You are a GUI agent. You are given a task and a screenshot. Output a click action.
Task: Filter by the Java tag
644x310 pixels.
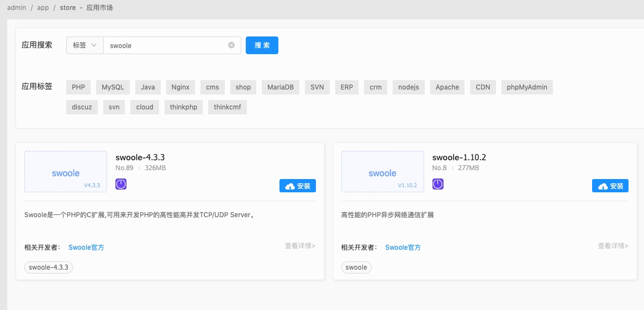(x=148, y=87)
